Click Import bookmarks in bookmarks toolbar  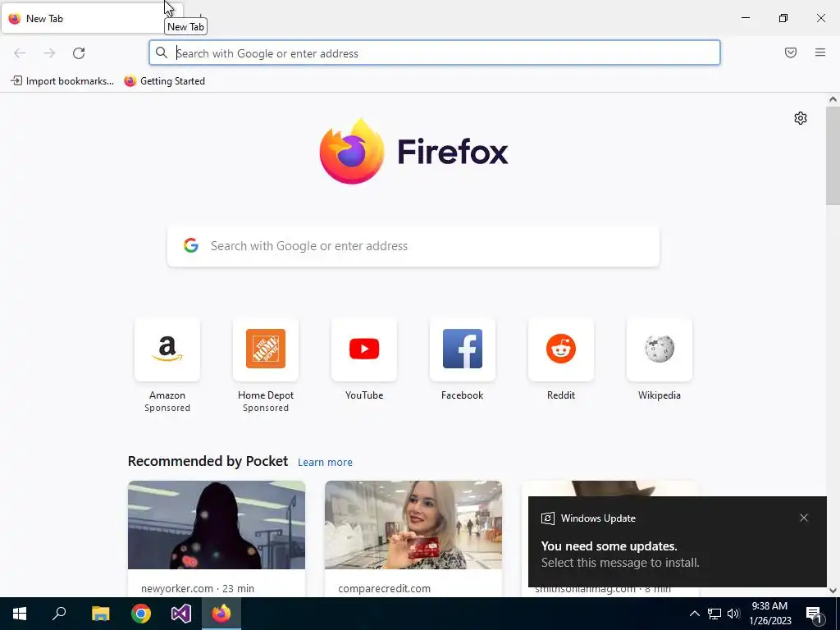click(x=62, y=81)
